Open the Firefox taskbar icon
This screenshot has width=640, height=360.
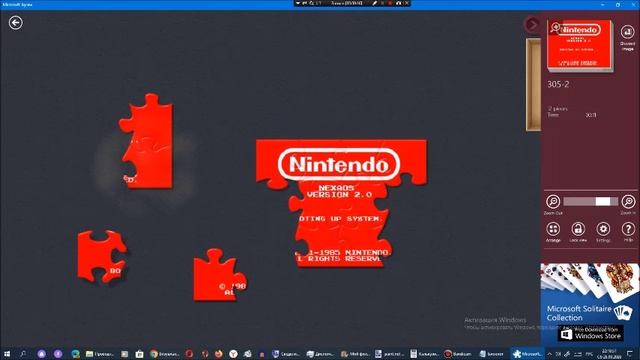click(219, 354)
